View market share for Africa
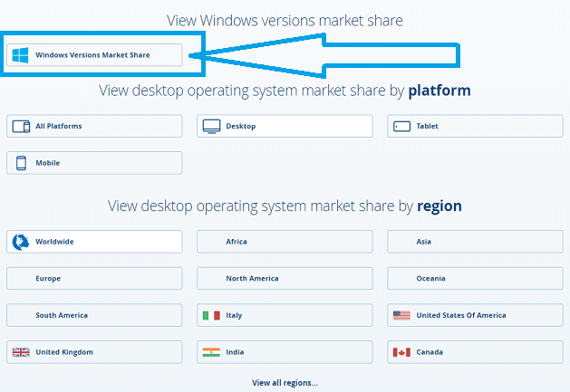The image size is (570, 392). 285,242
